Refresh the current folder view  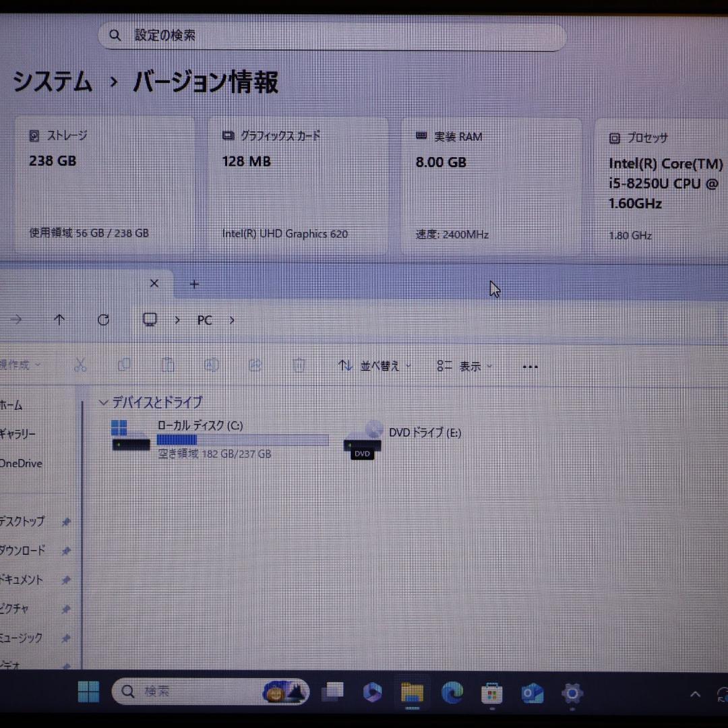tap(103, 320)
